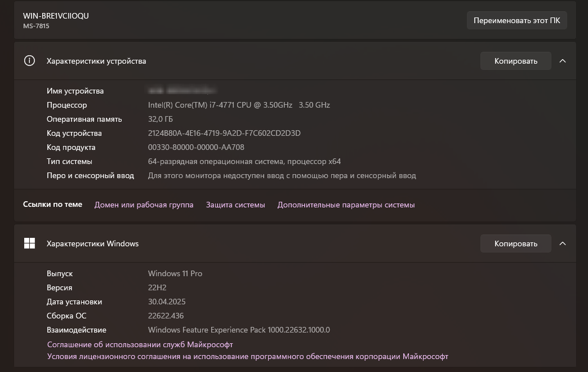Click the system type value 64-разрядная операционная система
588x372 pixels.
[244, 161]
